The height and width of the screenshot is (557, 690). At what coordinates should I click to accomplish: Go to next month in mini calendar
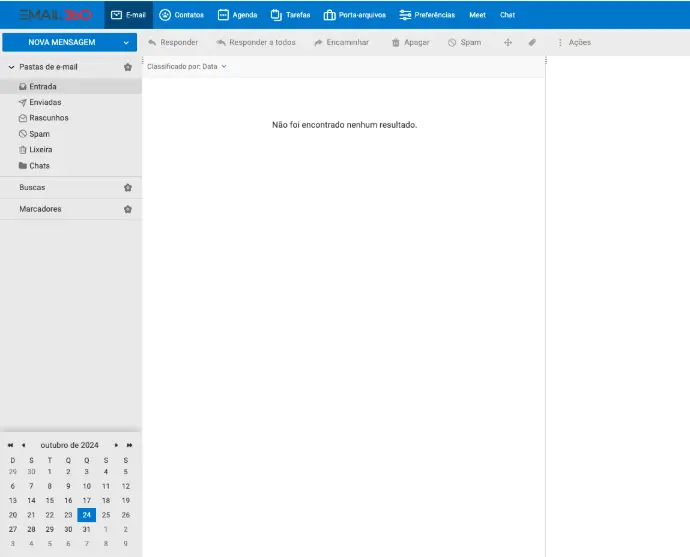coord(116,445)
